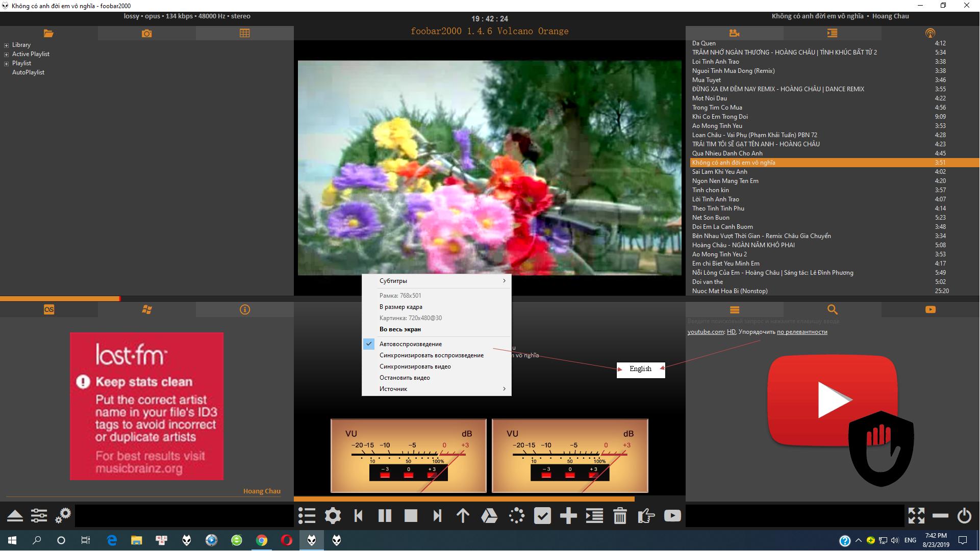The height and width of the screenshot is (551, 980).
Task: Click the gear settings icon in toolbar
Action: click(333, 516)
